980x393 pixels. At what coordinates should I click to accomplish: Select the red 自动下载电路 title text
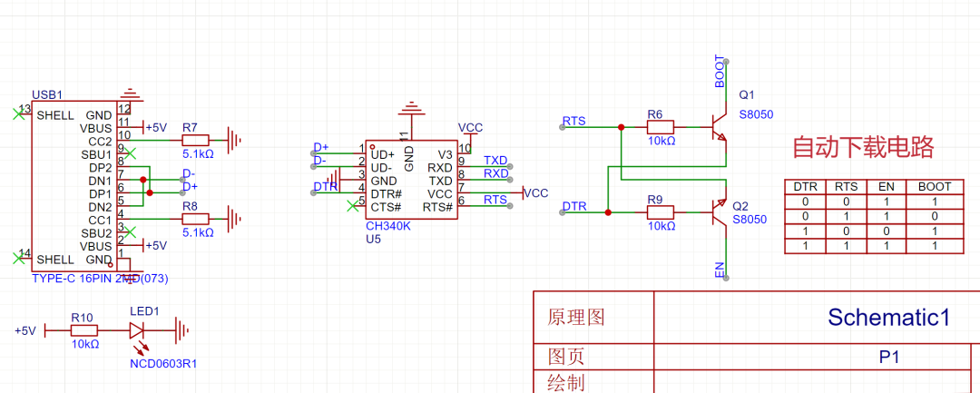[x=863, y=148]
